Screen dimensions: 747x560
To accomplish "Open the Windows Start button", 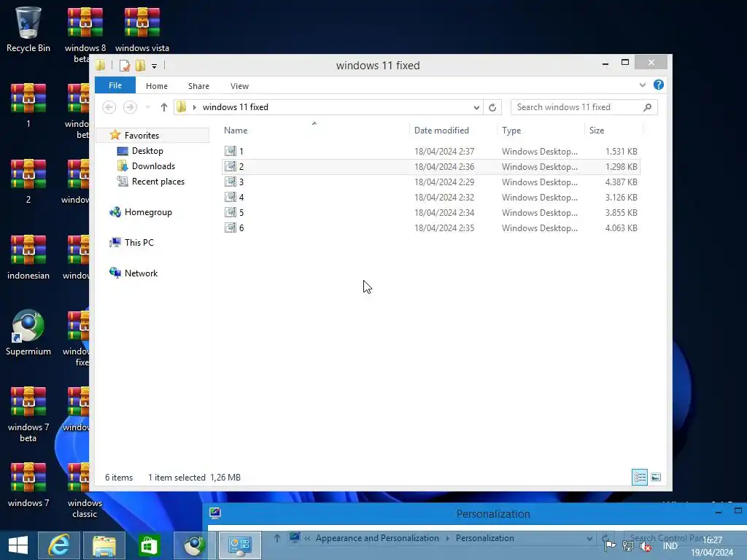I will coord(18,545).
